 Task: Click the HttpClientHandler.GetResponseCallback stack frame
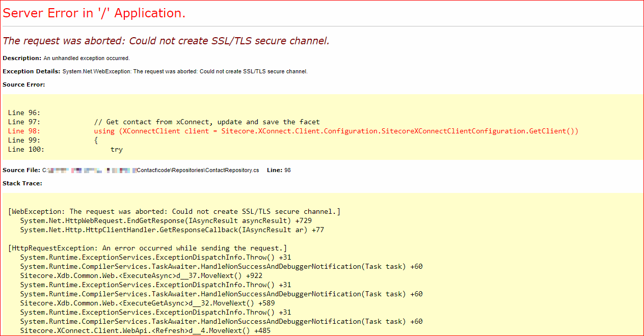pyautogui.click(x=172, y=230)
